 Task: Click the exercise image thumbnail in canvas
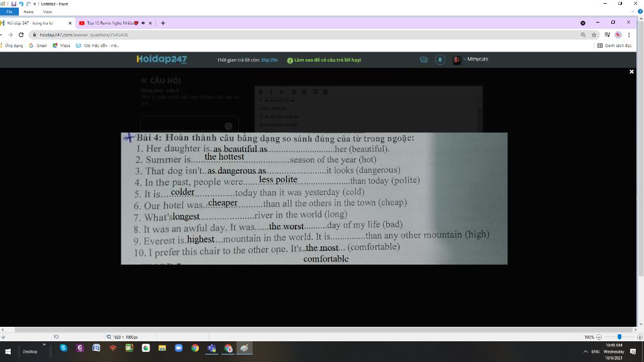[314, 199]
